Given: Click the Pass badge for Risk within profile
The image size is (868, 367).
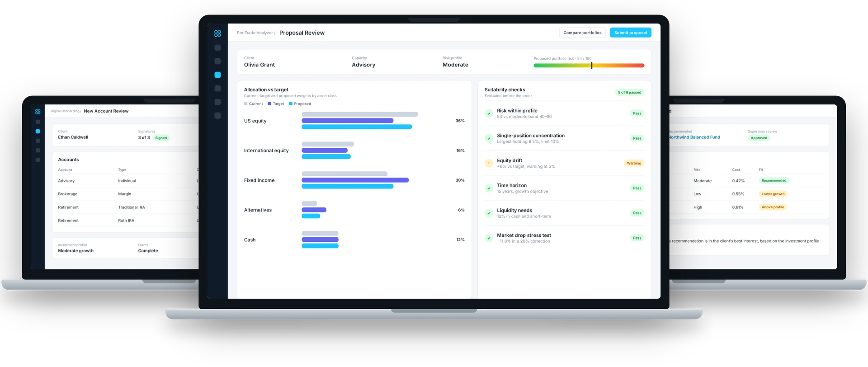Looking at the screenshot, I should [637, 113].
